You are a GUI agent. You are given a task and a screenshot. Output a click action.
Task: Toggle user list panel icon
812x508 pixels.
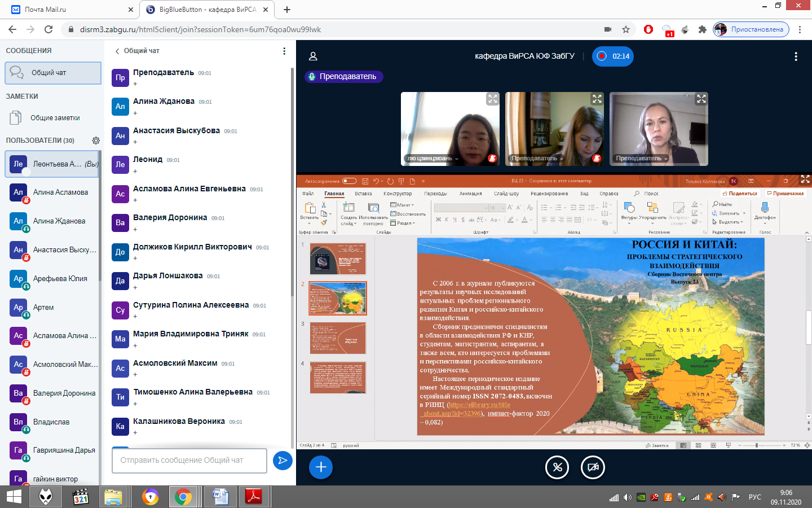click(313, 56)
